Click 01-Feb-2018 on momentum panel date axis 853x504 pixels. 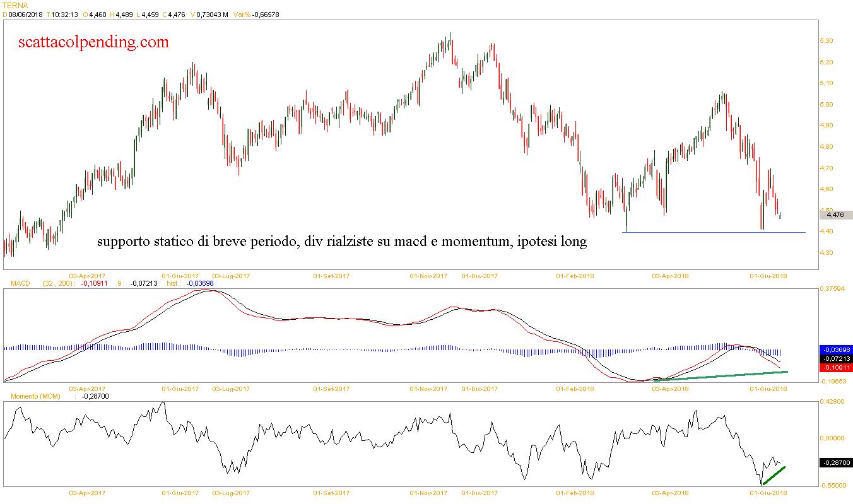pos(574,493)
